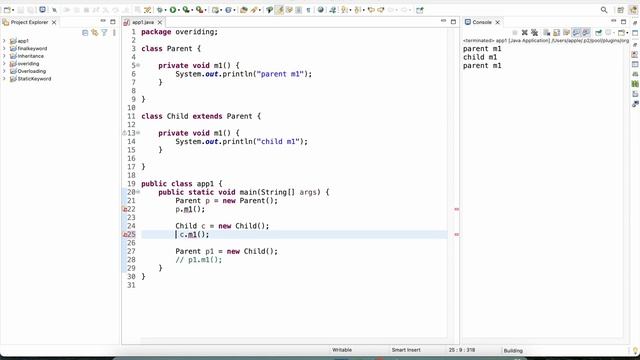640x360 pixels.
Task: Toggle Mark Occurrences in main toolbar
Action: (280, 10)
